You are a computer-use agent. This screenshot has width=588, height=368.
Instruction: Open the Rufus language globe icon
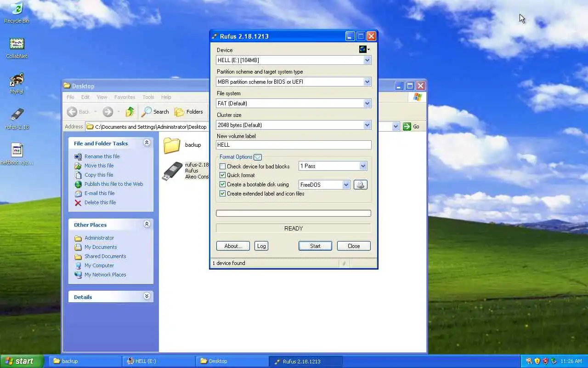(364, 49)
